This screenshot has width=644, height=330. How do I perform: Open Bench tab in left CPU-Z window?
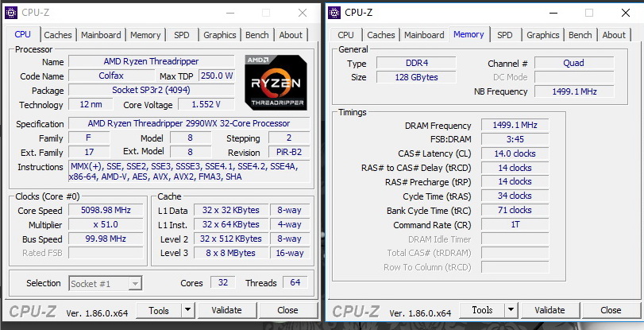[x=257, y=35]
